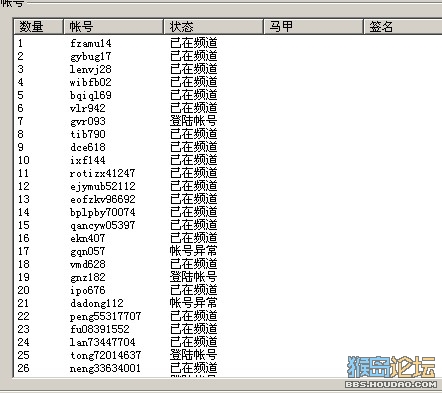This screenshot has width=442, height=393.
Task: Click row number 1 in 数量 column
Action: click(20, 43)
